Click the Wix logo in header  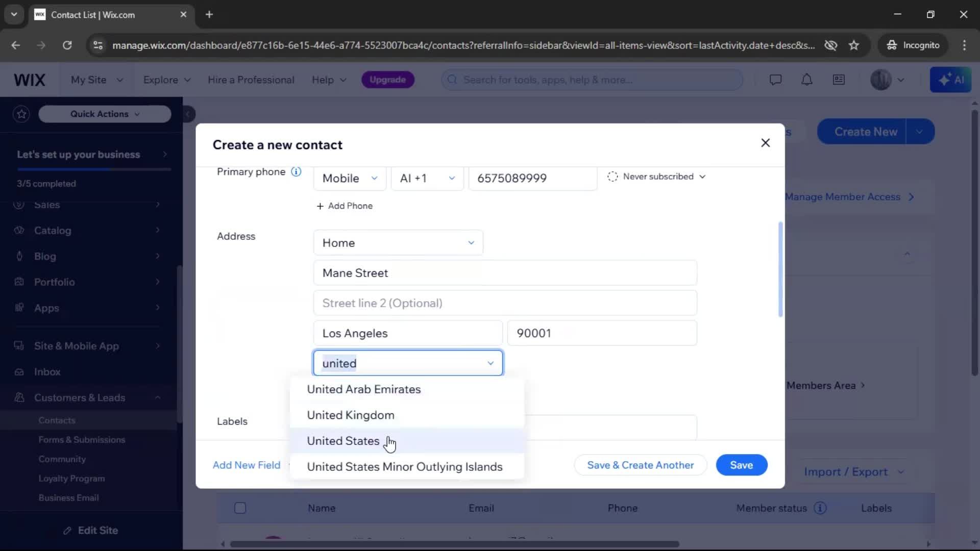[30, 80]
